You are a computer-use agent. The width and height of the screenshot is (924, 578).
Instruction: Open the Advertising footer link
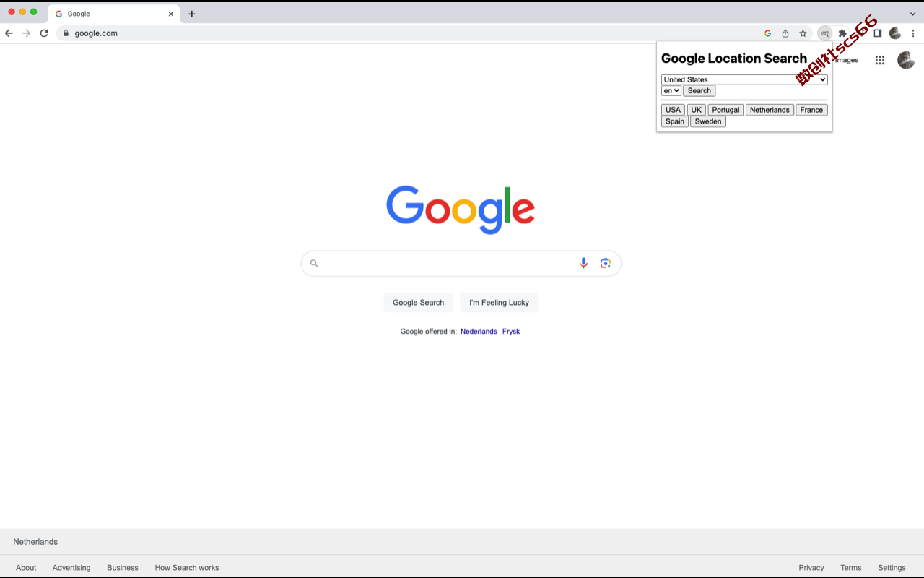pyautogui.click(x=71, y=568)
